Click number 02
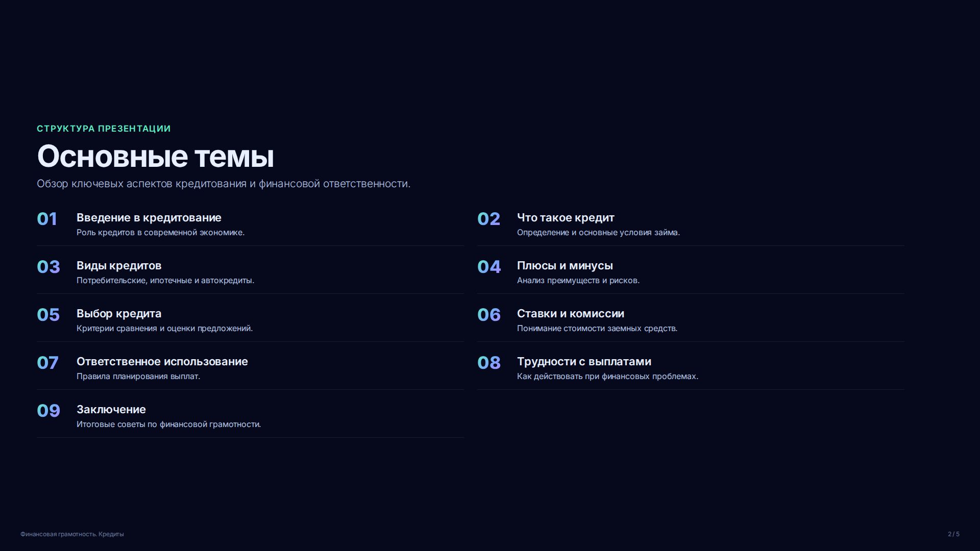980x551 pixels. point(488,219)
